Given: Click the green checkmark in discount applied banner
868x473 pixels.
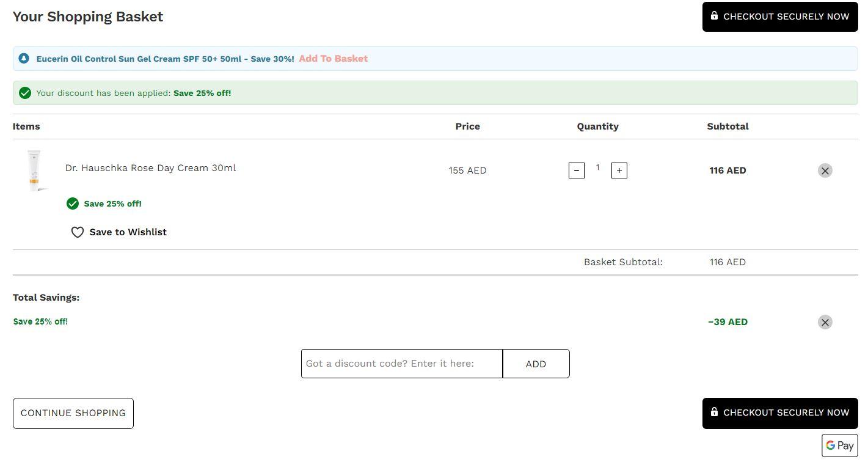Looking at the screenshot, I should [25, 93].
